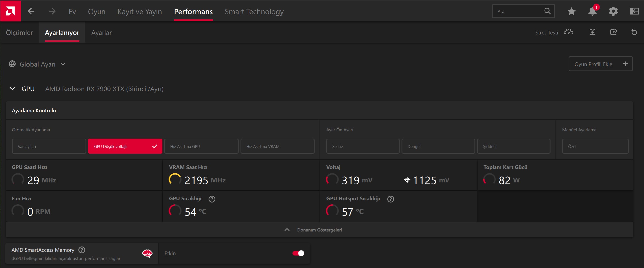Open Kayıt ve Yayın tab

tap(140, 11)
